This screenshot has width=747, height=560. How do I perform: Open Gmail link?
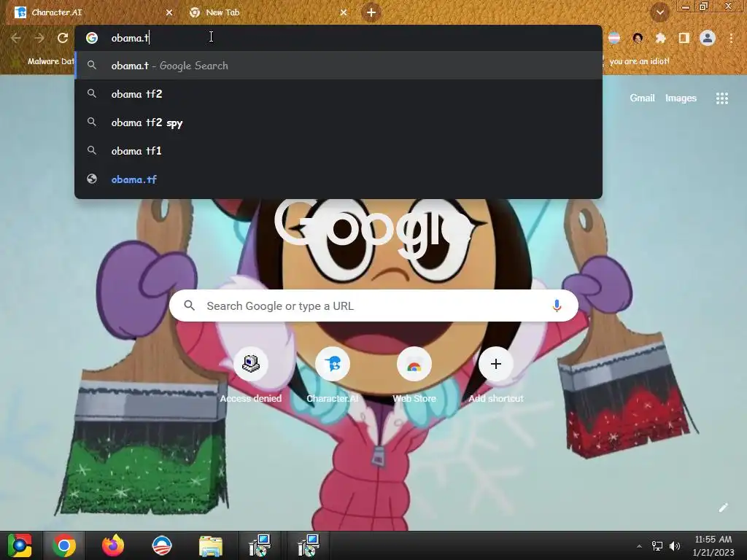point(642,98)
